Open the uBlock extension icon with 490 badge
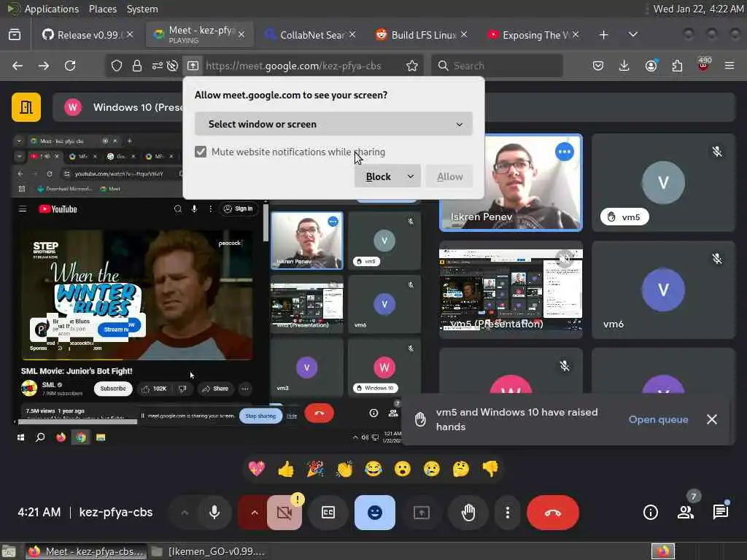 click(703, 65)
